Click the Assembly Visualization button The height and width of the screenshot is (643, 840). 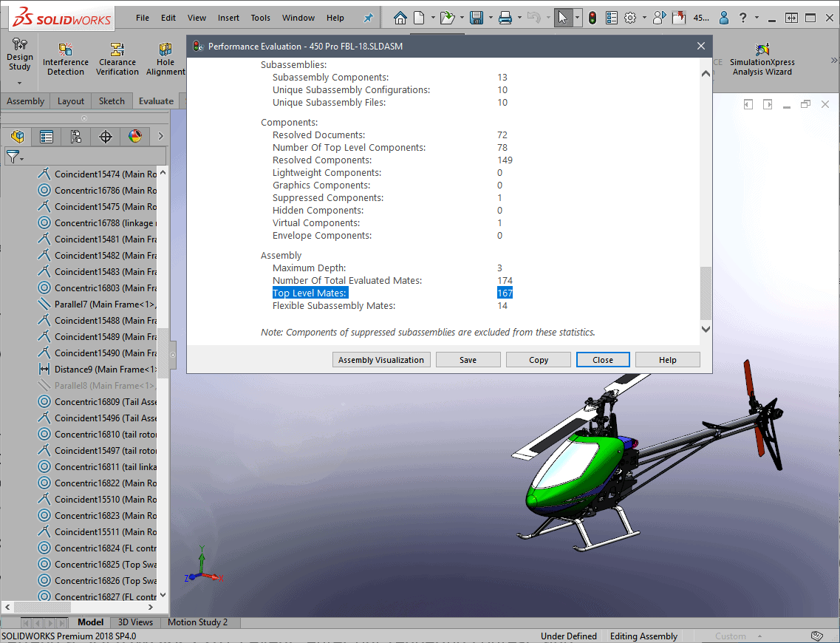[x=381, y=360]
